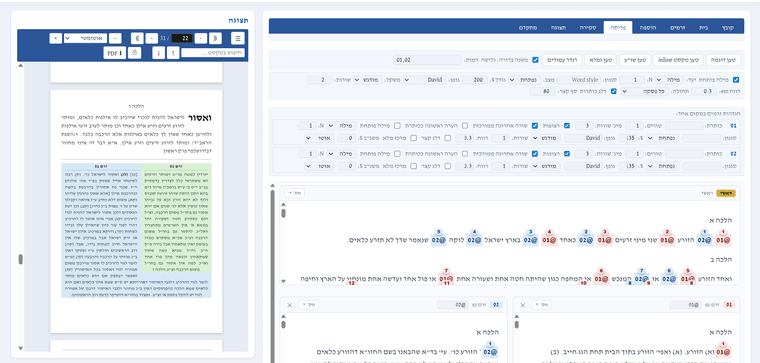
Task: Click preview scrollbar down arrow
Action: (x=20, y=348)
